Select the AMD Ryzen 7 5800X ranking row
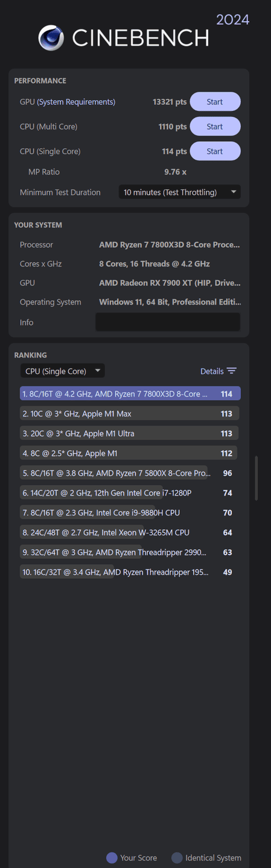 [x=130, y=473]
